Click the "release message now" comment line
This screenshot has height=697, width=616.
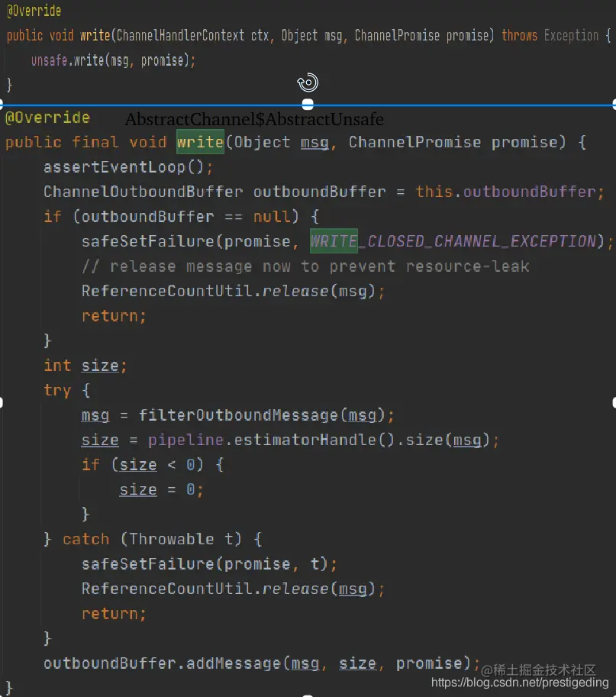pyautogui.click(x=305, y=266)
